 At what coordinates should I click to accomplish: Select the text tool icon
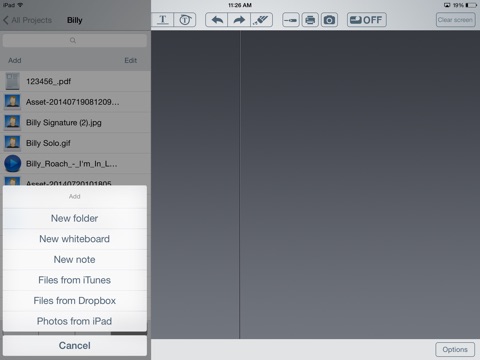pyautogui.click(x=162, y=20)
